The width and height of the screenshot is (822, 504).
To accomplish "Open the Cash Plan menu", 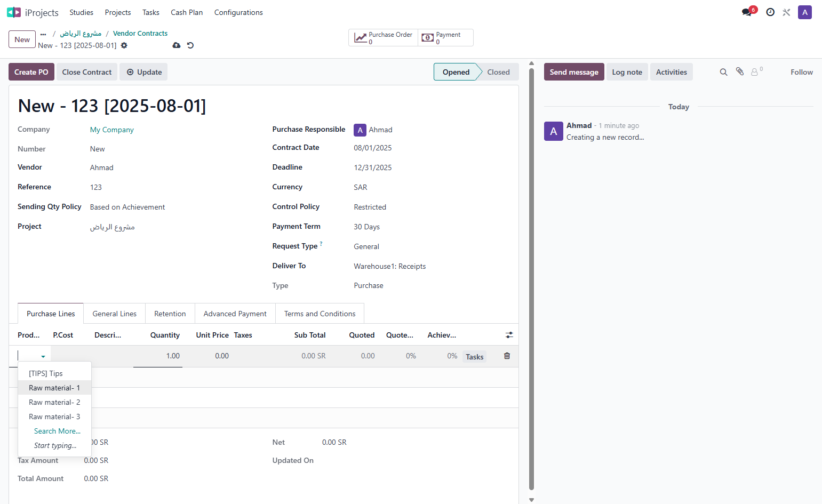I will tap(187, 12).
